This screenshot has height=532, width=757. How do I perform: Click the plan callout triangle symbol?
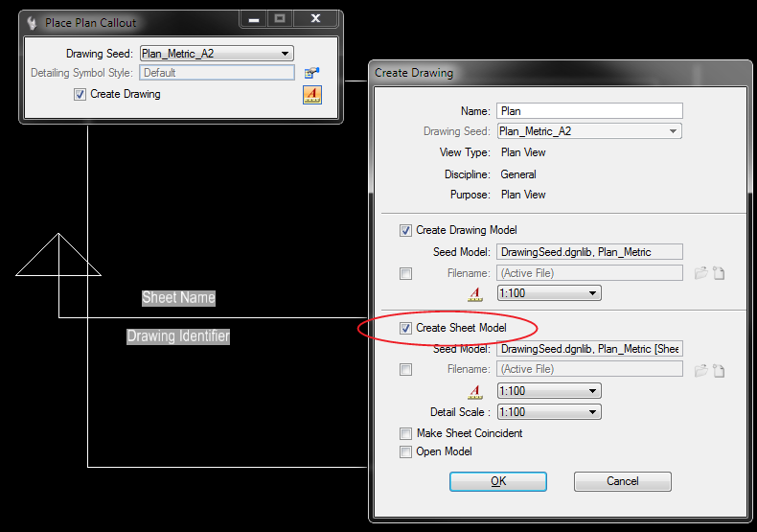point(58,255)
